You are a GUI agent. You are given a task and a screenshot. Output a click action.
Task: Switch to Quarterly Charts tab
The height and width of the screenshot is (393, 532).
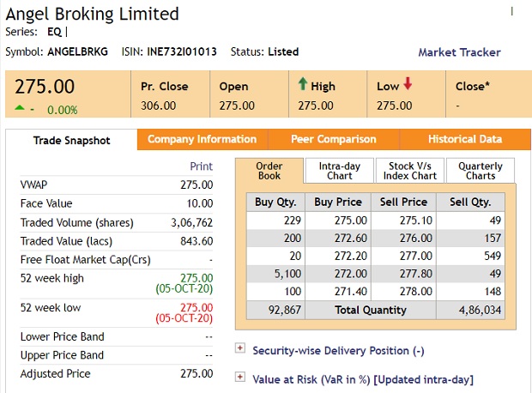(x=481, y=170)
